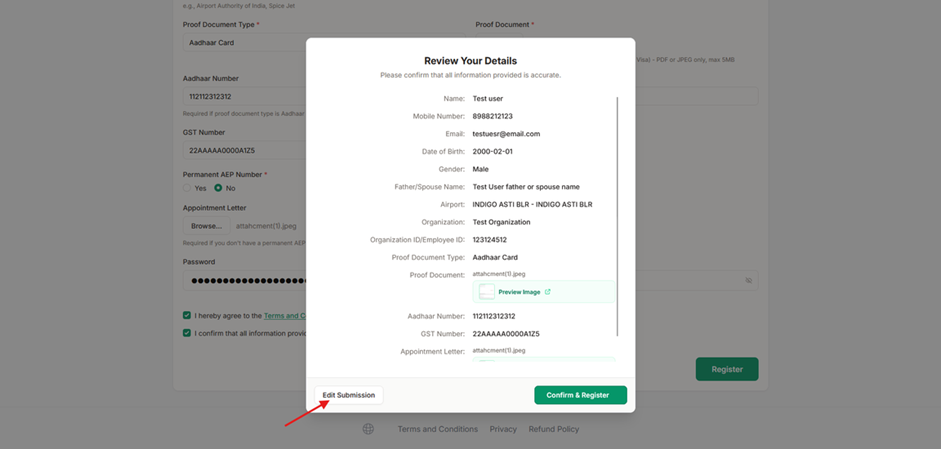The height and width of the screenshot is (449, 941).
Task: Open Terms and Conditions footer link
Action: [x=437, y=429]
